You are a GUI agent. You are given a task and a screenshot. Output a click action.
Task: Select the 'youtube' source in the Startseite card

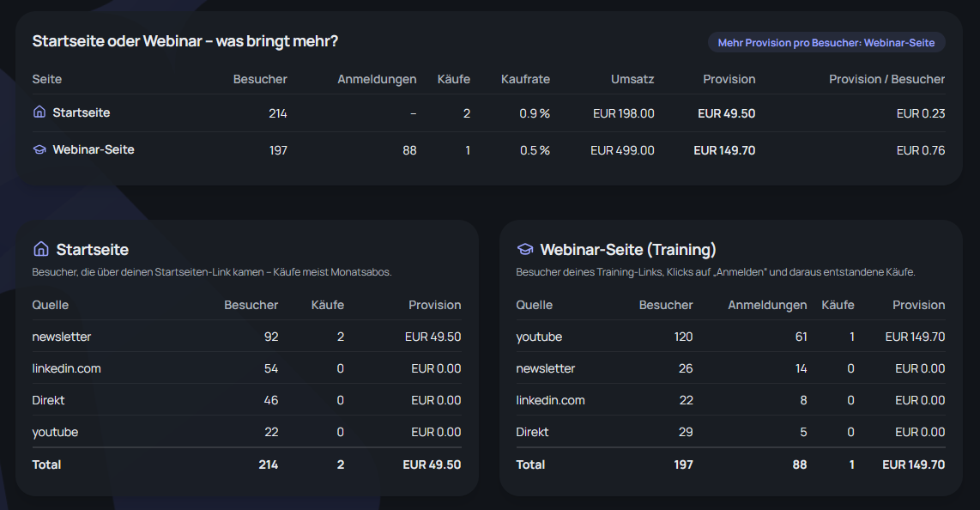click(x=55, y=433)
